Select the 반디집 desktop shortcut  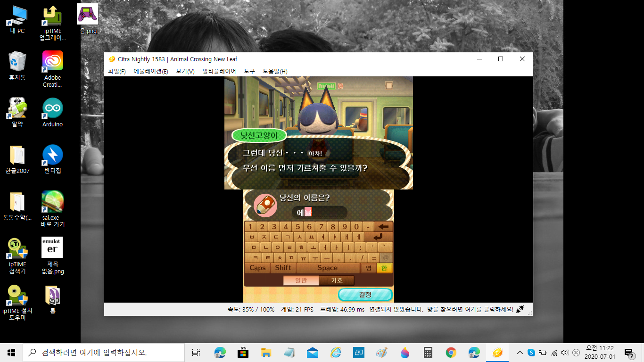[x=52, y=159]
